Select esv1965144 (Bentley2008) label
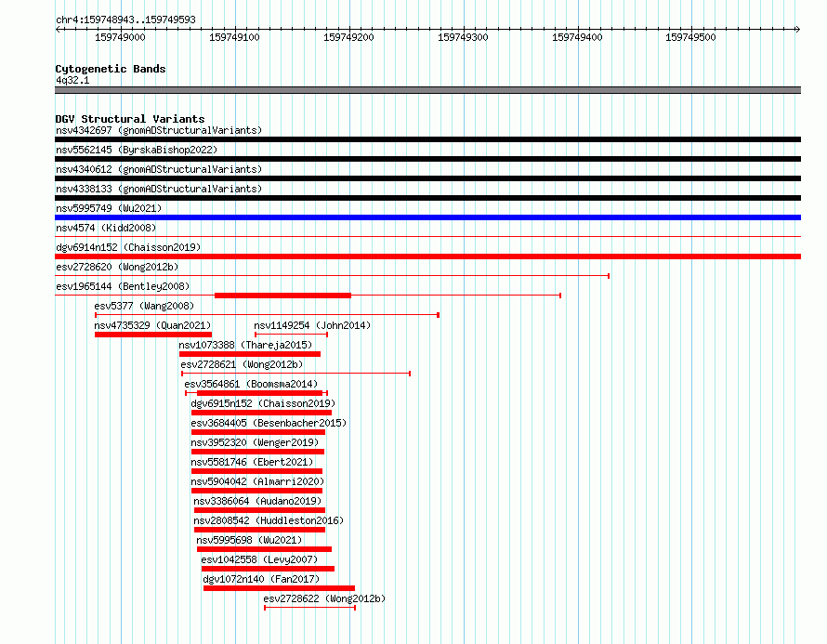827x644 pixels. tap(123, 286)
